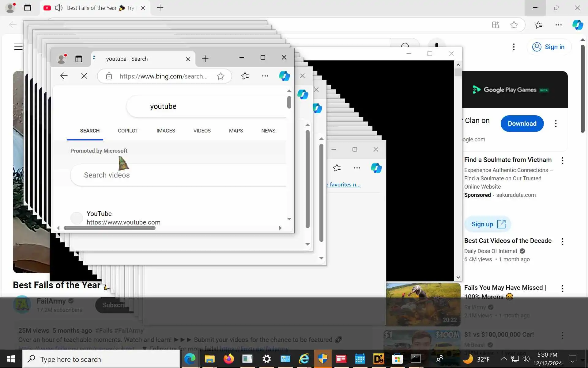Open options for Best Cat Videos item
This screenshot has height=368, width=588.
(562, 242)
